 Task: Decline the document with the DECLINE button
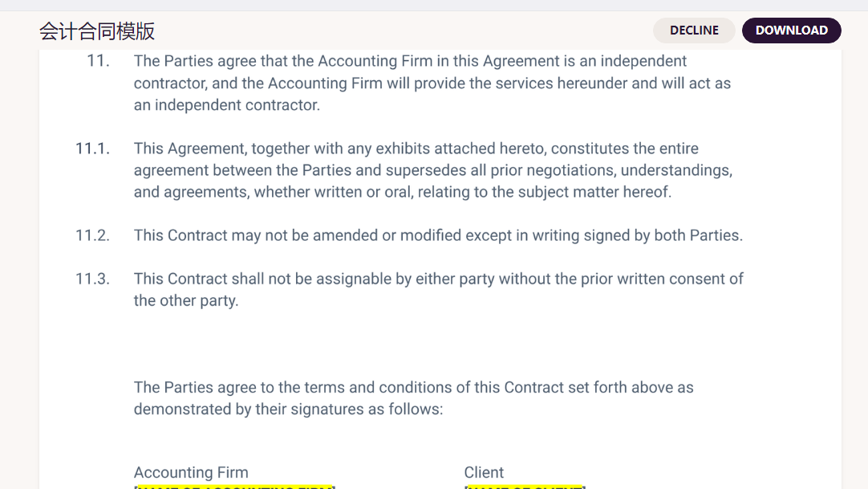tap(694, 31)
